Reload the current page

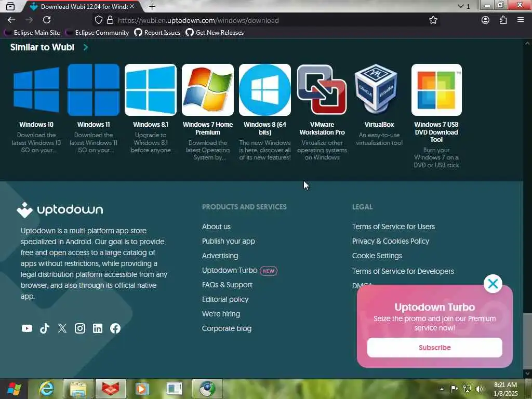pyautogui.click(x=47, y=20)
